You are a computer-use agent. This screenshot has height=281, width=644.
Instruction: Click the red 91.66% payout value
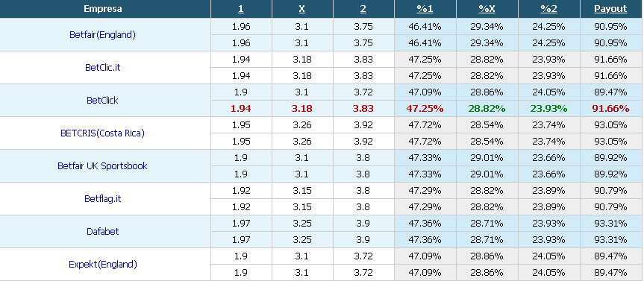point(610,109)
